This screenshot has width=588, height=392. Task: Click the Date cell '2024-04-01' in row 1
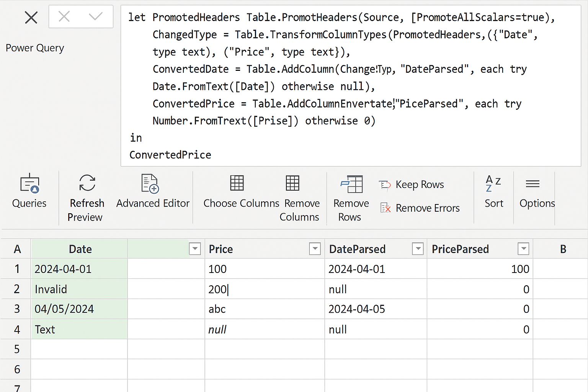[x=79, y=269]
